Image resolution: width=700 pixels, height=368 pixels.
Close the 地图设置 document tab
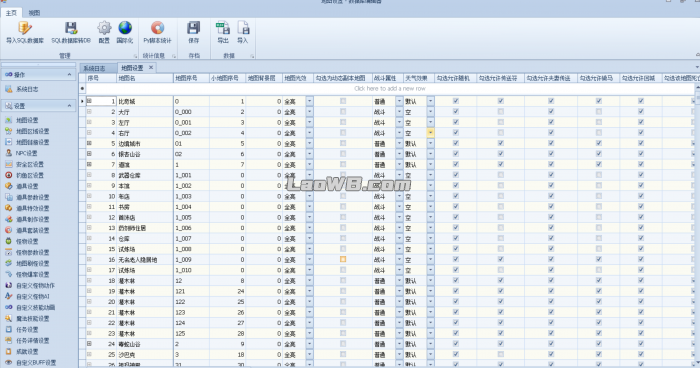click(151, 67)
